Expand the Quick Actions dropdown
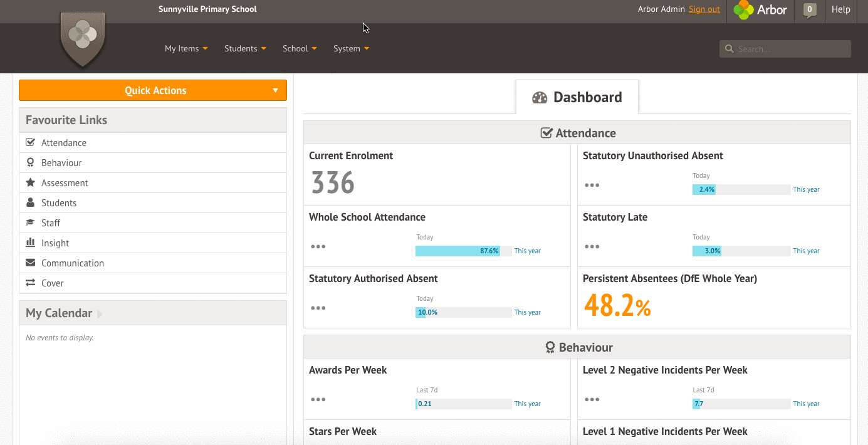868x445 pixels. click(x=153, y=90)
